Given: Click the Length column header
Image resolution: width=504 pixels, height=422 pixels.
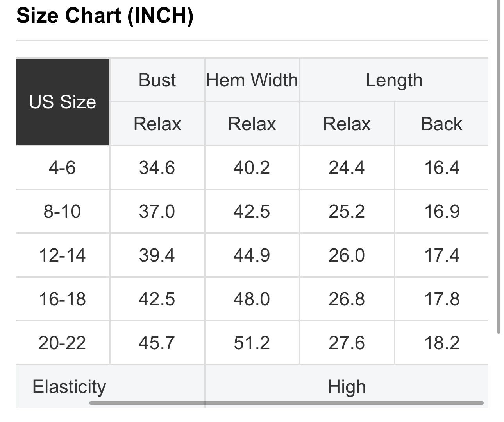Looking at the screenshot, I should 394,80.
